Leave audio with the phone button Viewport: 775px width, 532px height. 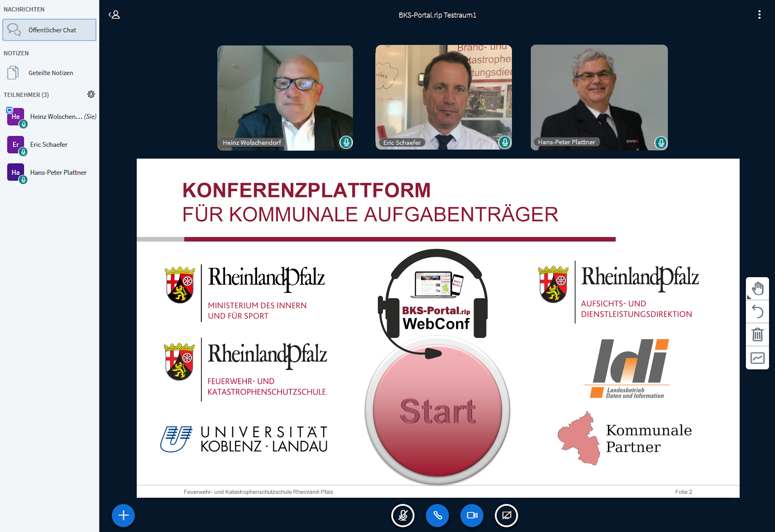coord(437,515)
